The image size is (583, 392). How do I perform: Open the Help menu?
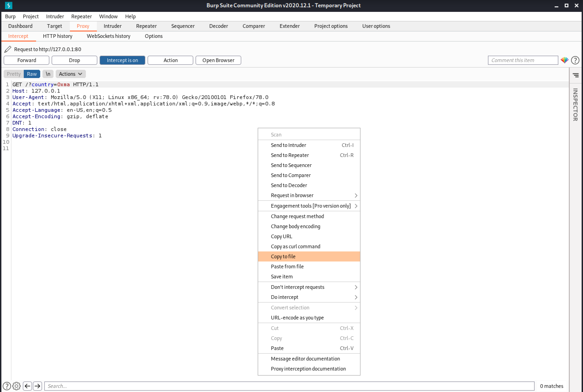(130, 16)
